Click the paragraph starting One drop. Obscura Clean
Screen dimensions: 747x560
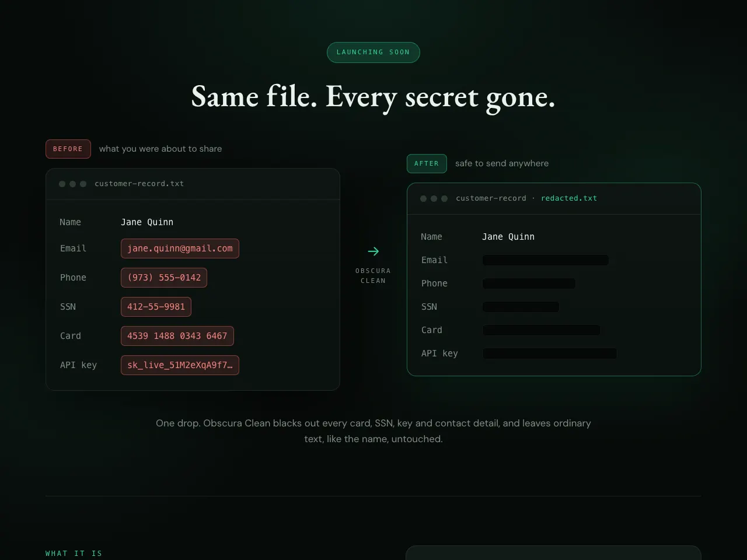point(373,431)
